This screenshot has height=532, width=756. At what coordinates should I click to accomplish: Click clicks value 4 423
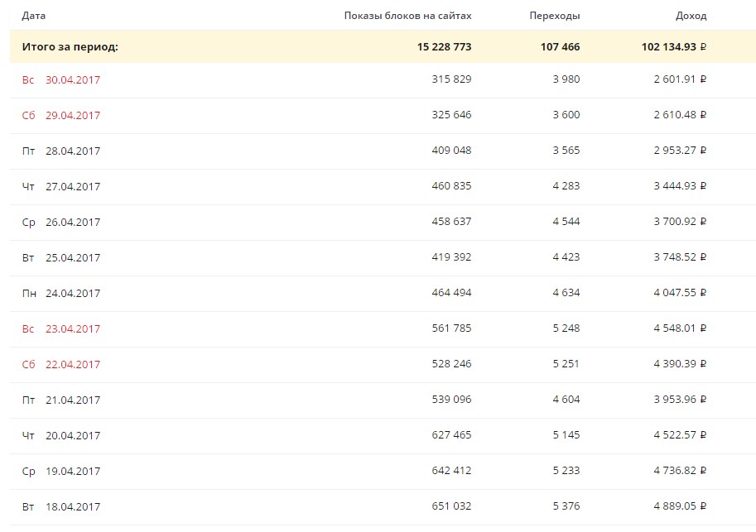(x=566, y=257)
